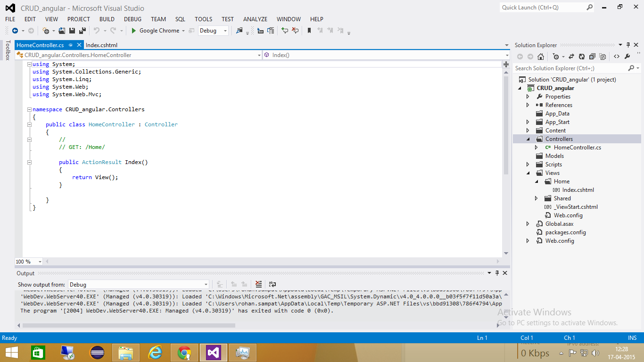Switch to the Index.cshtml tab
This screenshot has width=644, height=362.
[x=101, y=45]
